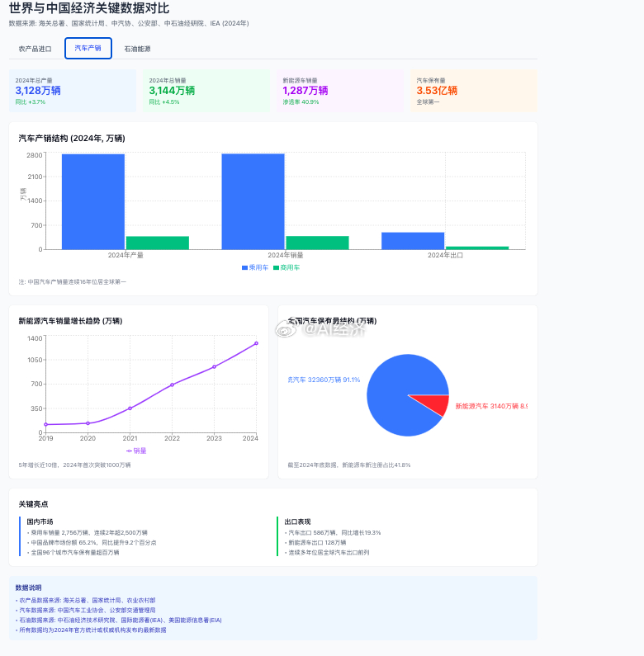Click the 全球第一 text

(428, 102)
